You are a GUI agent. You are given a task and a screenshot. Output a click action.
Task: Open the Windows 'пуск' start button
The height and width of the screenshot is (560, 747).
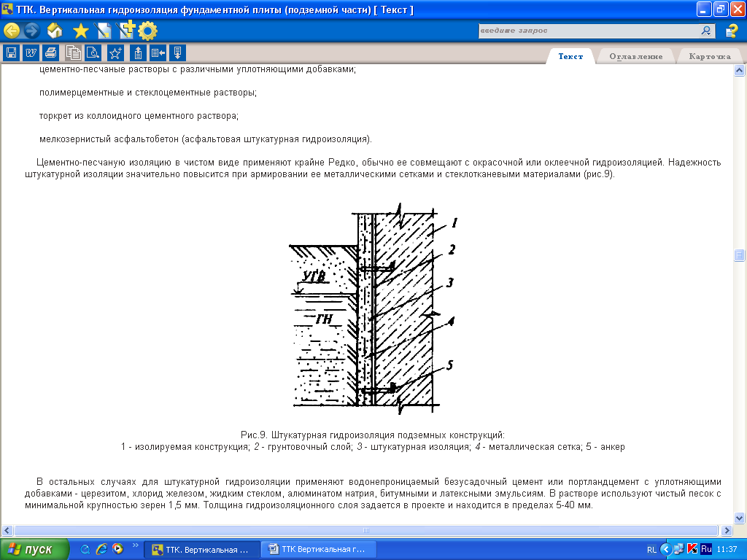click(x=35, y=549)
